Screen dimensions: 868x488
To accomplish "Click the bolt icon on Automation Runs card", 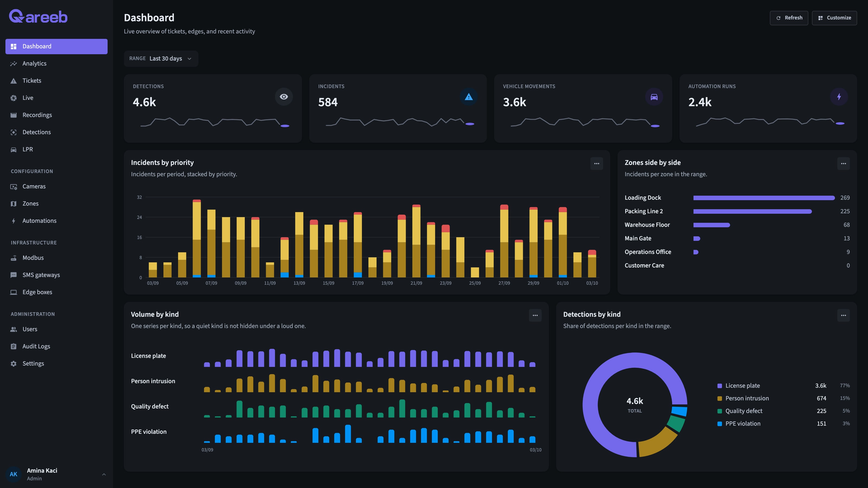I will pyautogui.click(x=839, y=97).
